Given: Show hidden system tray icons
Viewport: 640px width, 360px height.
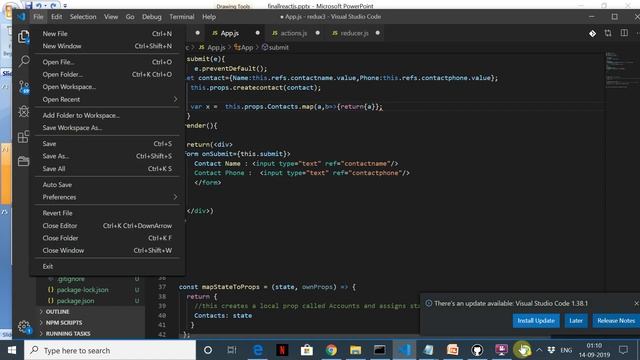Looking at the screenshot, I should (539, 350).
